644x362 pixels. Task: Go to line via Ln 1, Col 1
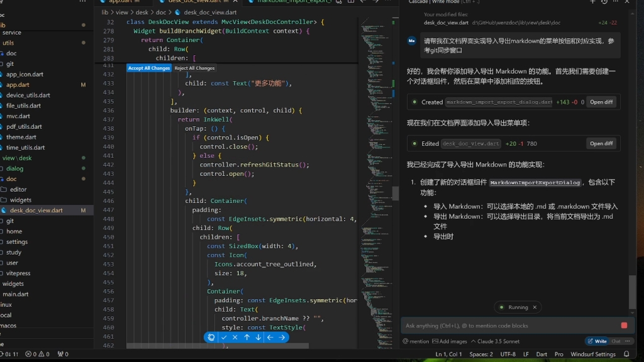pyautogui.click(x=448, y=354)
